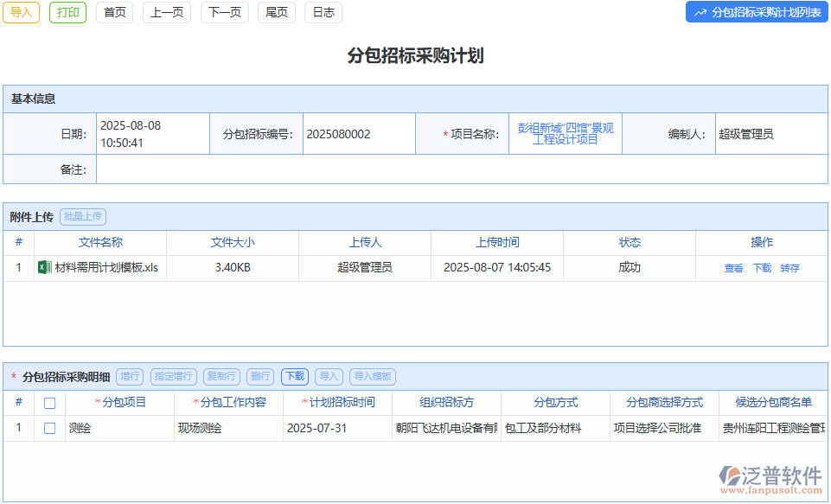Click the 下一页 next page button
The height and width of the screenshot is (504, 831).
224,13
